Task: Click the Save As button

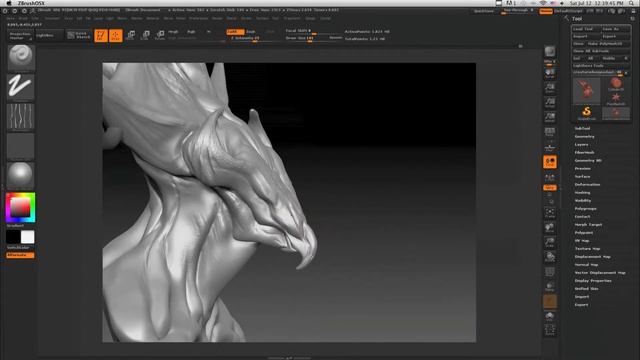Action: coord(616,29)
